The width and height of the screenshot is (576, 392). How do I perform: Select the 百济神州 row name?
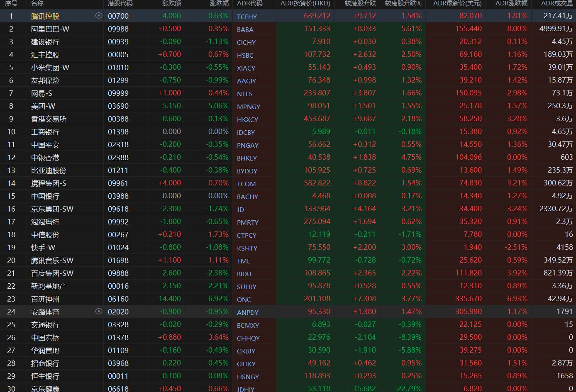45,299
